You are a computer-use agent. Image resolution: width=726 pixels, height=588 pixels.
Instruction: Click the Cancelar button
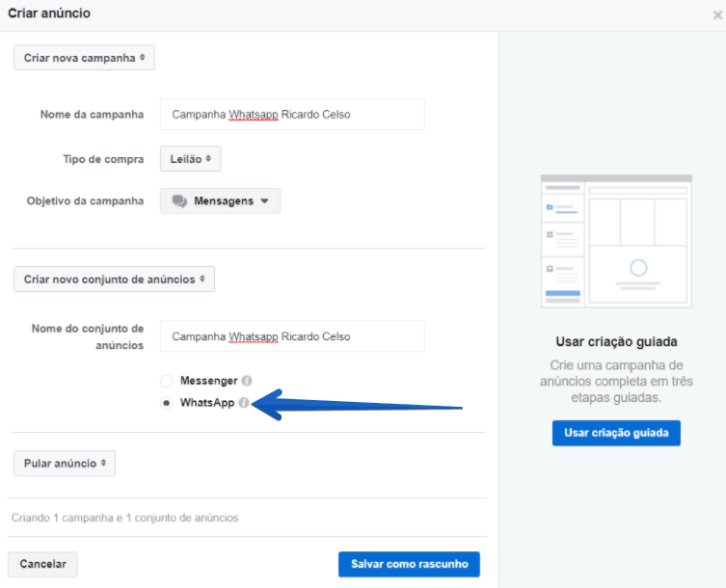point(42,564)
